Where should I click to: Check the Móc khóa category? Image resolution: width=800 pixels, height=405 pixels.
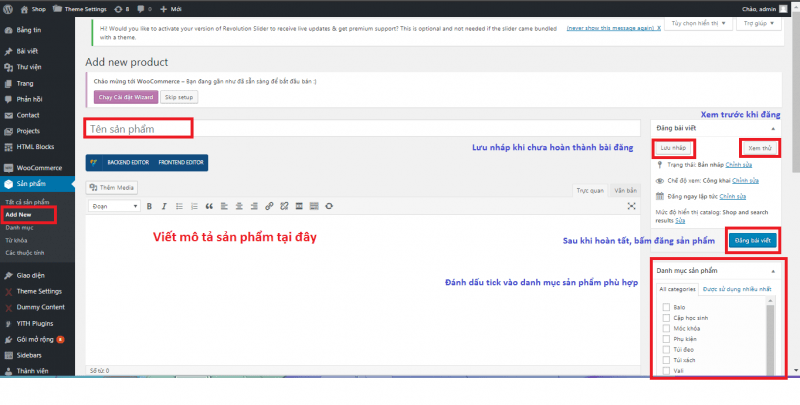click(x=666, y=328)
